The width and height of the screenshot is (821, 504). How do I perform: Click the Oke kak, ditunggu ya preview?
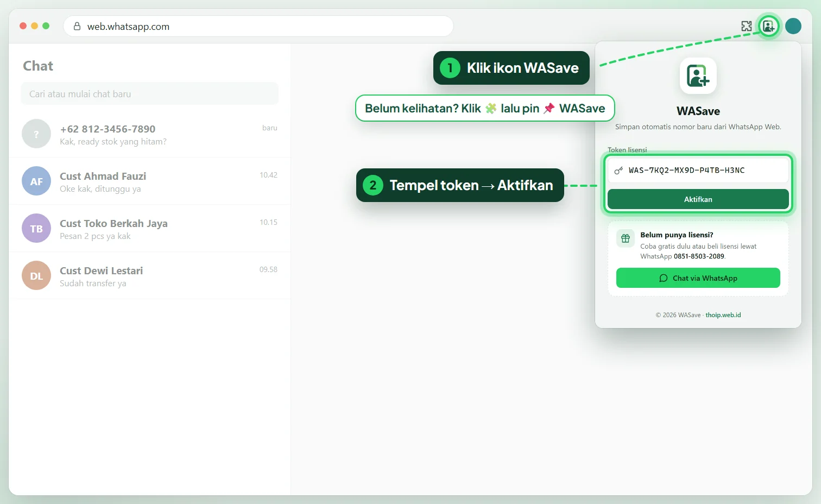click(x=100, y=189)
